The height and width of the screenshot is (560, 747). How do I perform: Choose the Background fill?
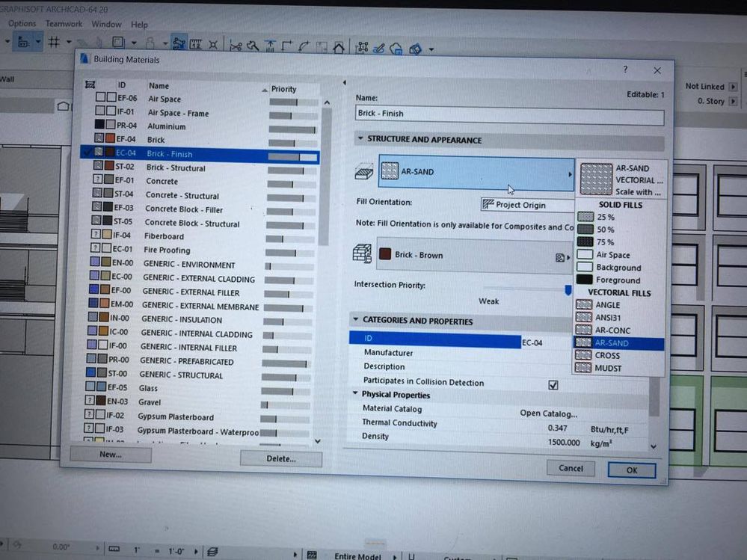[x=619, y=268]
